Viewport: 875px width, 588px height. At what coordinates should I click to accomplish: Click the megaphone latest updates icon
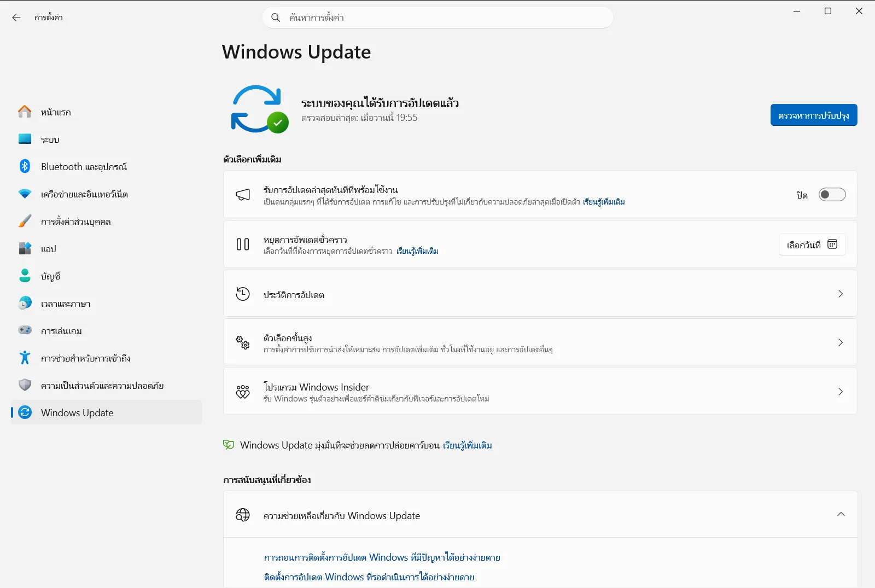(x=243, y=195)
